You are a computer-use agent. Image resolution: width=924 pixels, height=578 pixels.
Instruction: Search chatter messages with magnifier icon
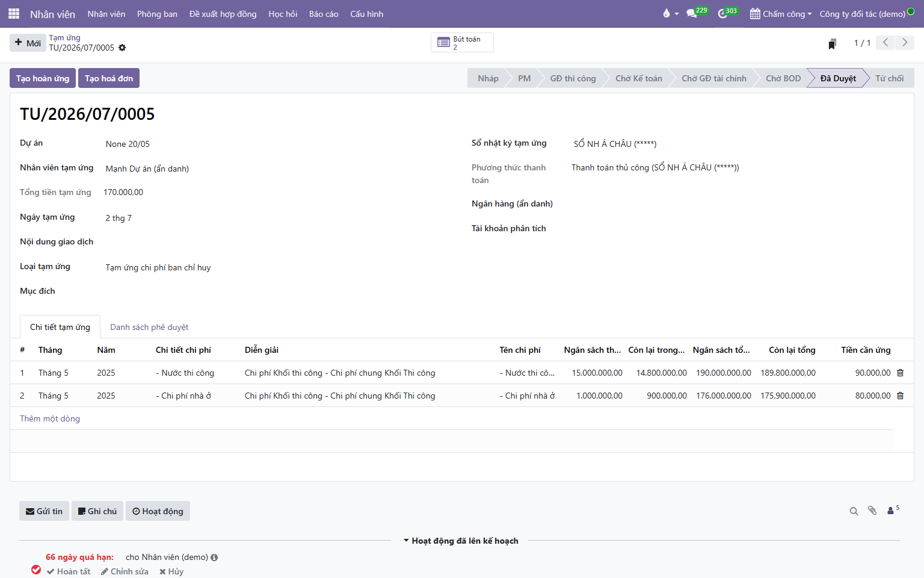tap(854, 511)
